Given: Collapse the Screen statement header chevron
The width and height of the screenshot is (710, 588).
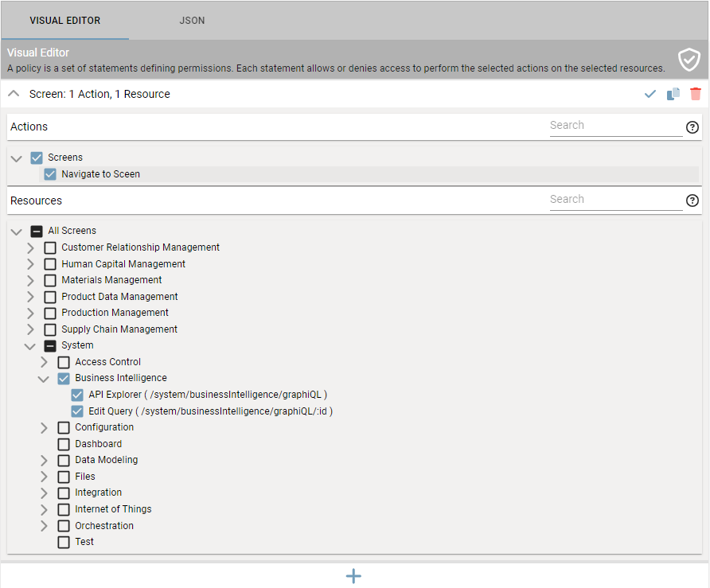Looking at the screenshot, I should pyautogui.click(x=14, y=94).
